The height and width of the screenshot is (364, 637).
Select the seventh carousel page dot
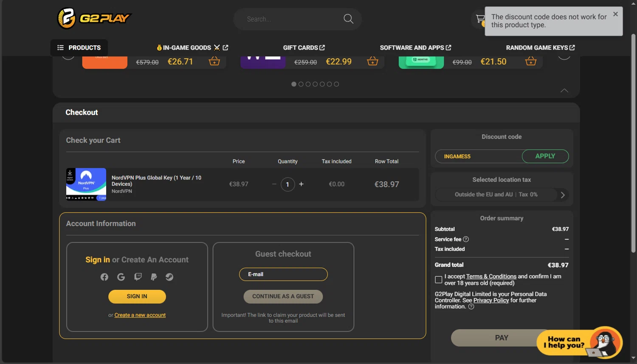click(x=336, y=84)
